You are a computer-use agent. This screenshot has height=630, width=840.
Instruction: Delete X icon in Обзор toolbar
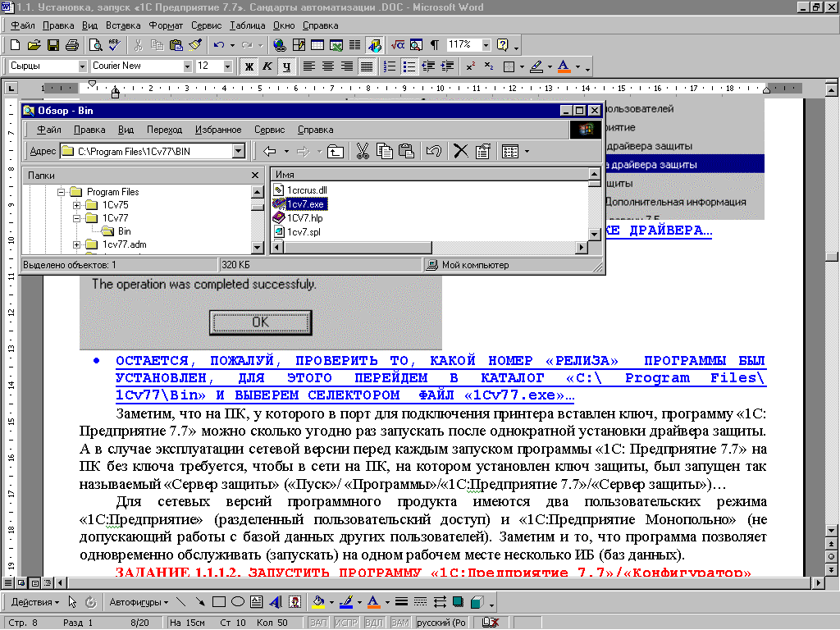461,152
